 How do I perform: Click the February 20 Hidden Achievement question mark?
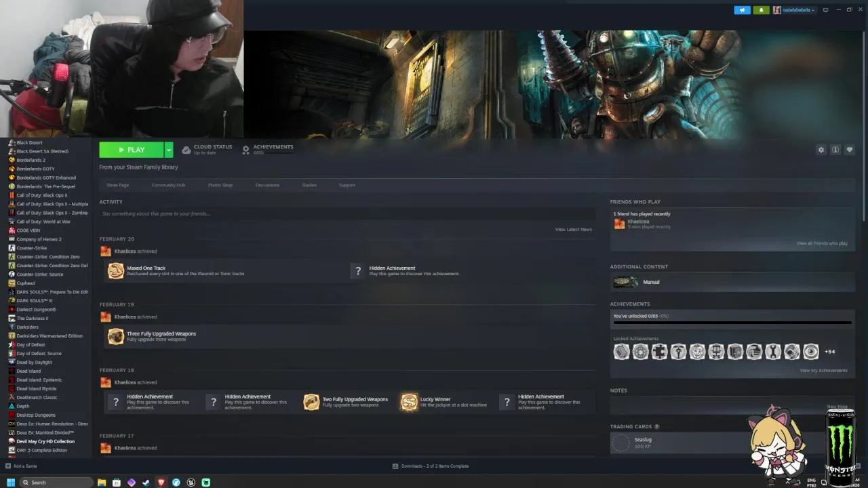click(x=358, y=271)
